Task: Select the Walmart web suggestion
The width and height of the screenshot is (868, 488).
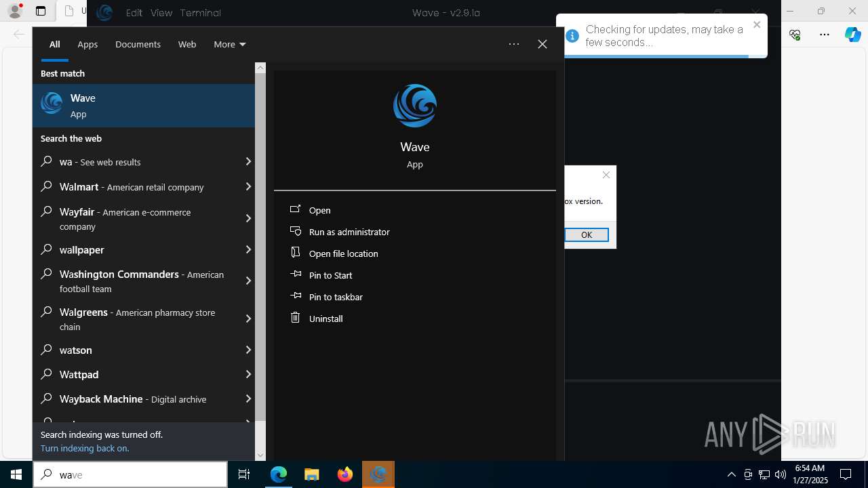Action: [144, 186]
